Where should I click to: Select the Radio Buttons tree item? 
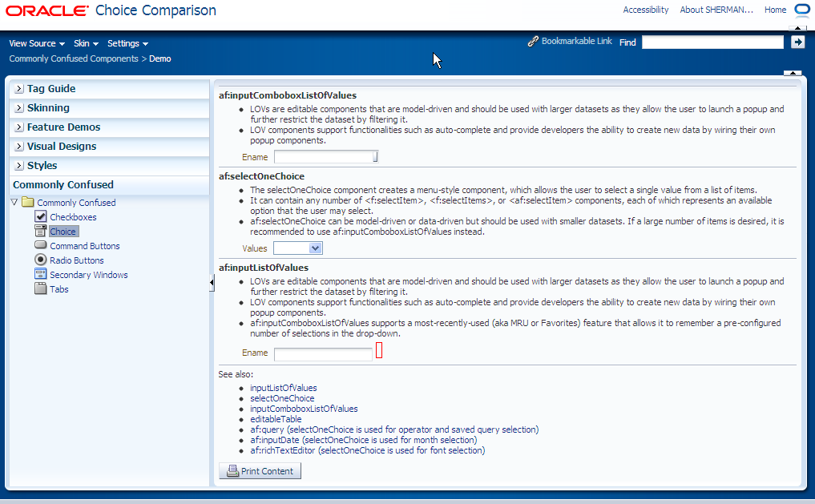76,260
